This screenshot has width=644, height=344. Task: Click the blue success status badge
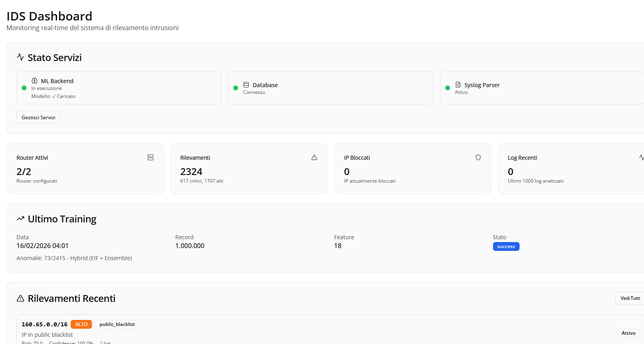(x=506, y=246)
